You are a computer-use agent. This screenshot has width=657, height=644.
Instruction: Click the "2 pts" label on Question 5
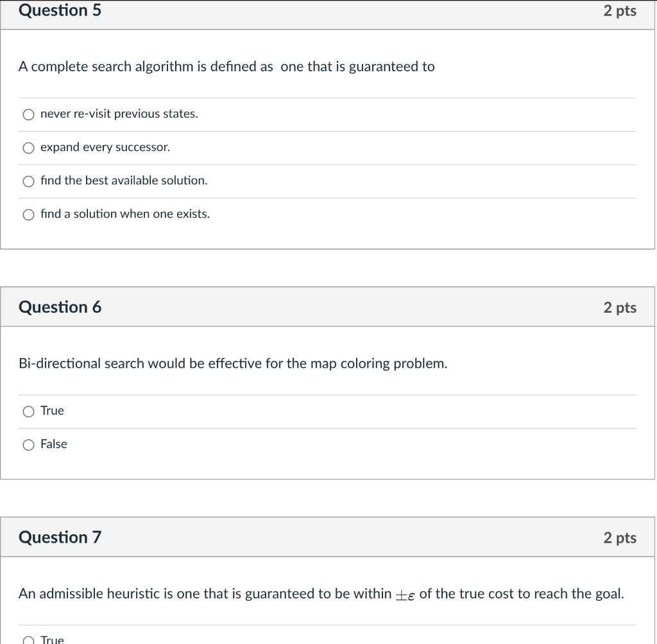[x=619, y=11]
